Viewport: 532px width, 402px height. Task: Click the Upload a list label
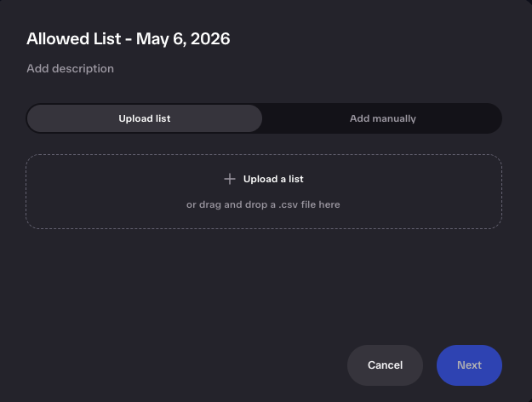tap(273, 179)
